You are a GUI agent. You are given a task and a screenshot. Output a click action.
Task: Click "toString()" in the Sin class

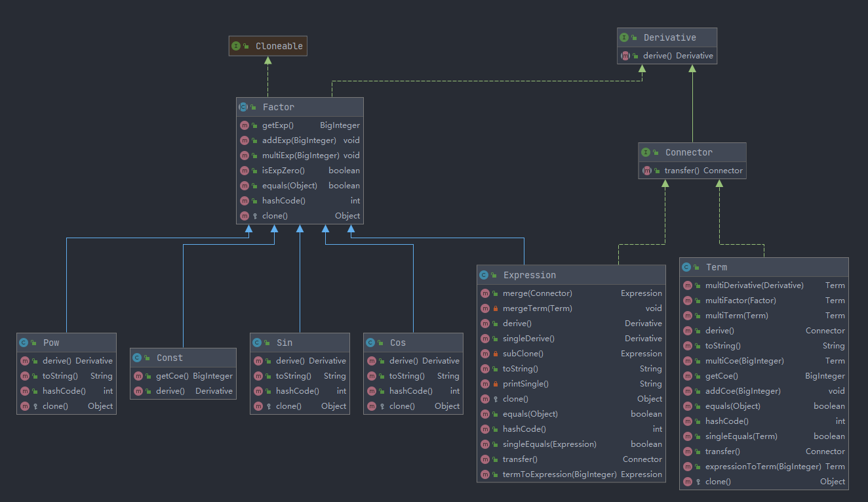click(294, 376)
